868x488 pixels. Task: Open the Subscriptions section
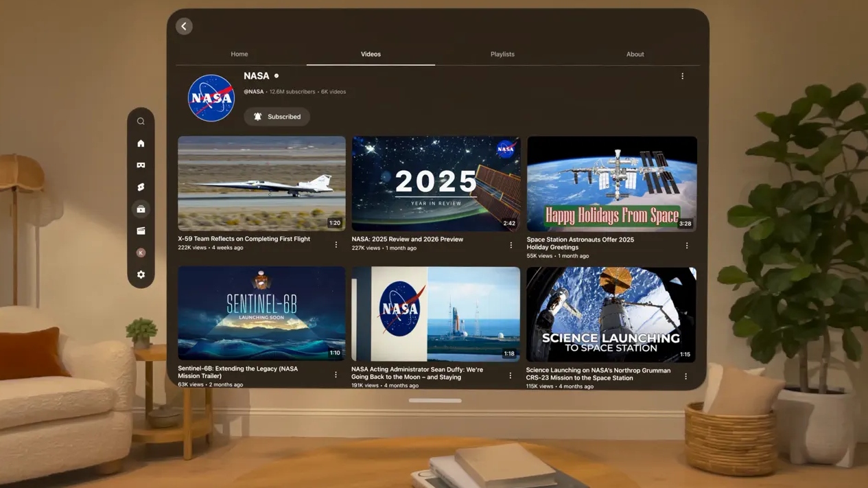point(141,209)
